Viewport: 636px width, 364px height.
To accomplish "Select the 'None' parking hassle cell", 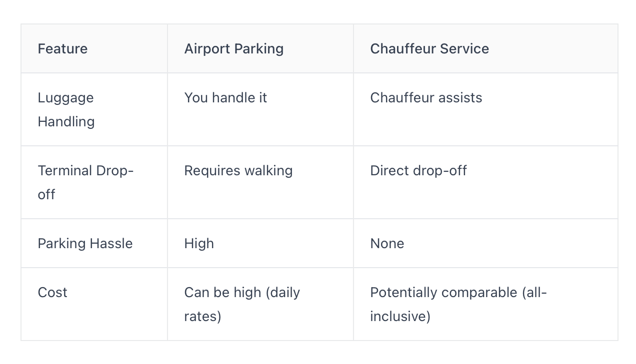I will pyautogui.click(x=485, y=243).
